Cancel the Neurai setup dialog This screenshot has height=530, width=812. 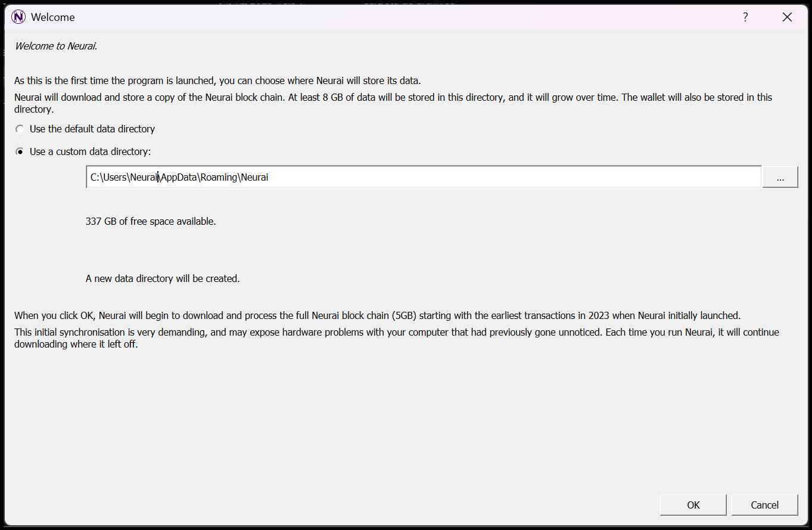tap(764, 505)
